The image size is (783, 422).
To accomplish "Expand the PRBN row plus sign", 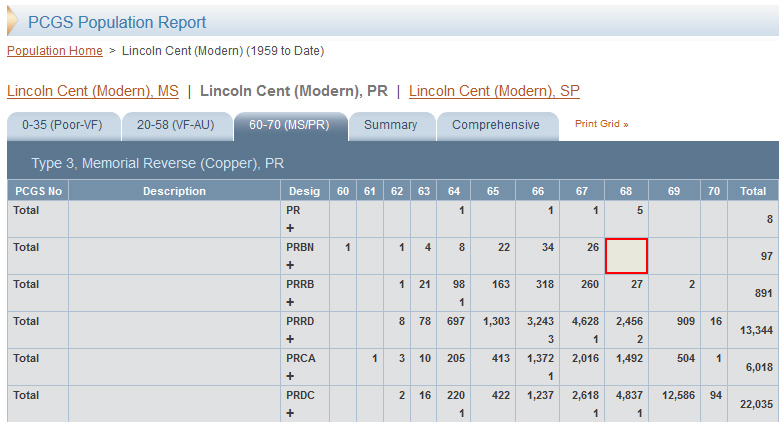I will 290,265.
